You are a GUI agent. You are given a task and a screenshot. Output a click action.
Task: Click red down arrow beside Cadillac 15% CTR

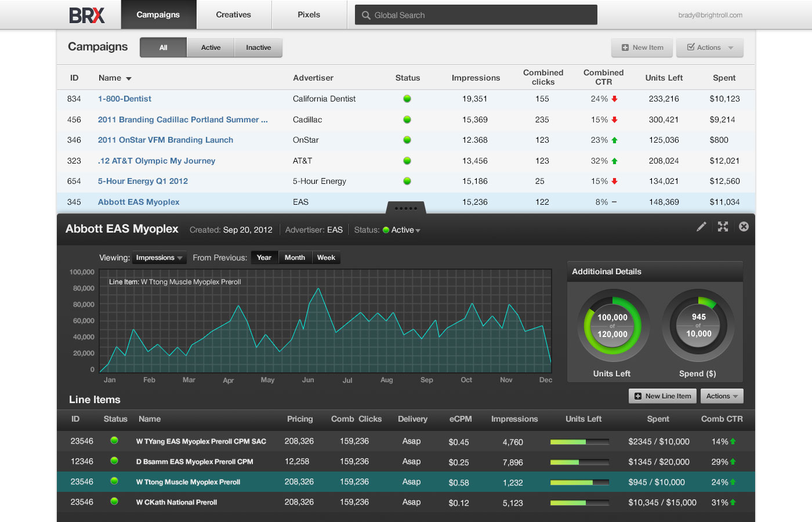[x=614, y=119]
